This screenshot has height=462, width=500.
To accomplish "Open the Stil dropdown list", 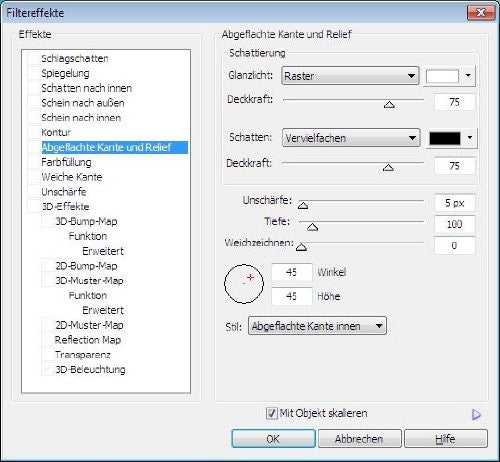I will [x=317, y=326].
